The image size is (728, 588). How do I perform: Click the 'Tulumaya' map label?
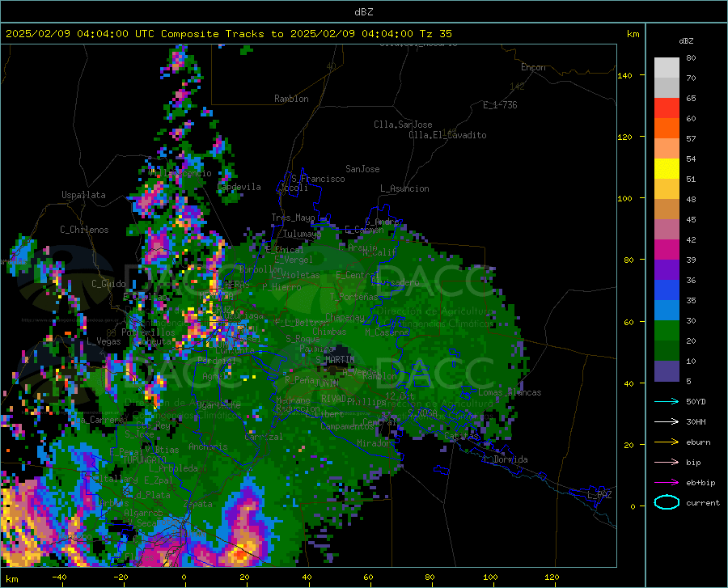coord(302,234)
